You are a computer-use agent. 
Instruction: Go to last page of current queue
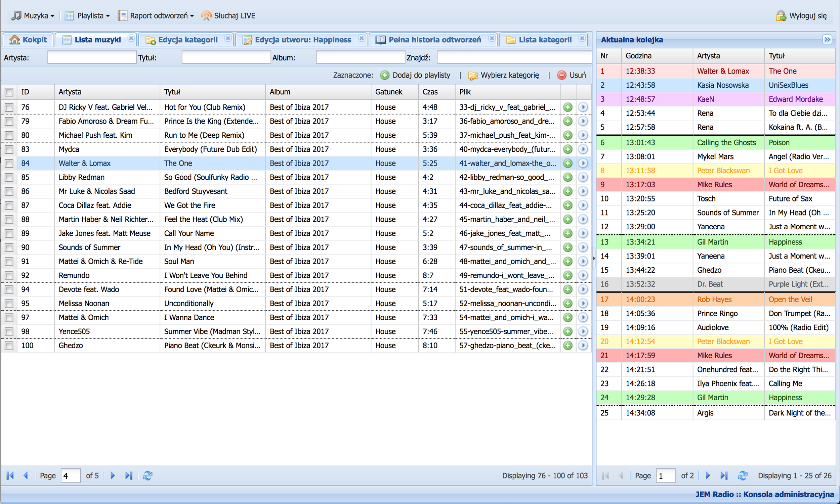click(x=724, y=475)
